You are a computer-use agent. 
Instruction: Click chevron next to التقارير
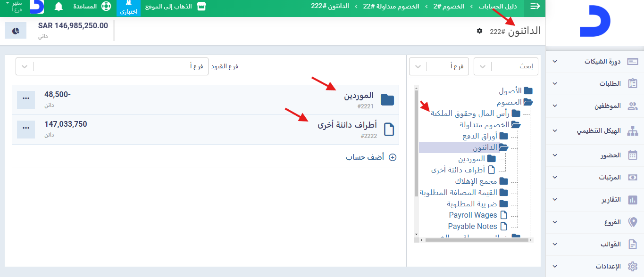pos(555,200)
